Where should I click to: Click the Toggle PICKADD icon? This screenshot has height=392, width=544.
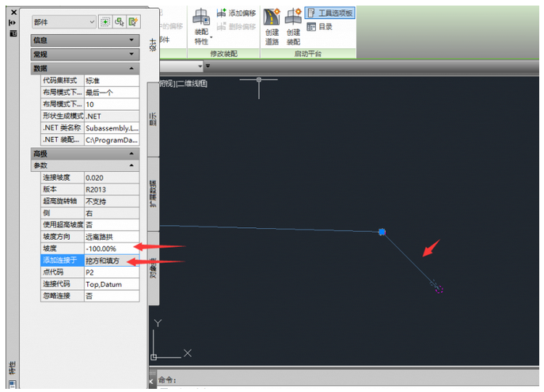[105, 22]
